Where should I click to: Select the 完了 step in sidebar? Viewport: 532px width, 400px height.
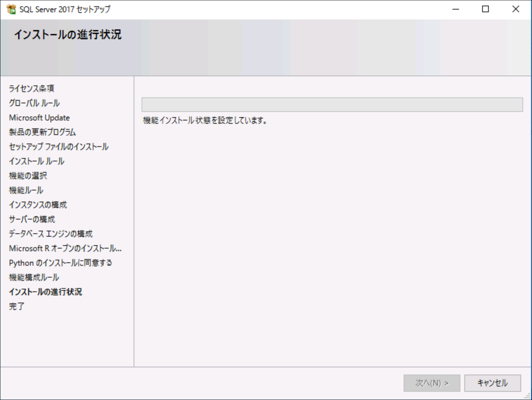click(17, 306)
